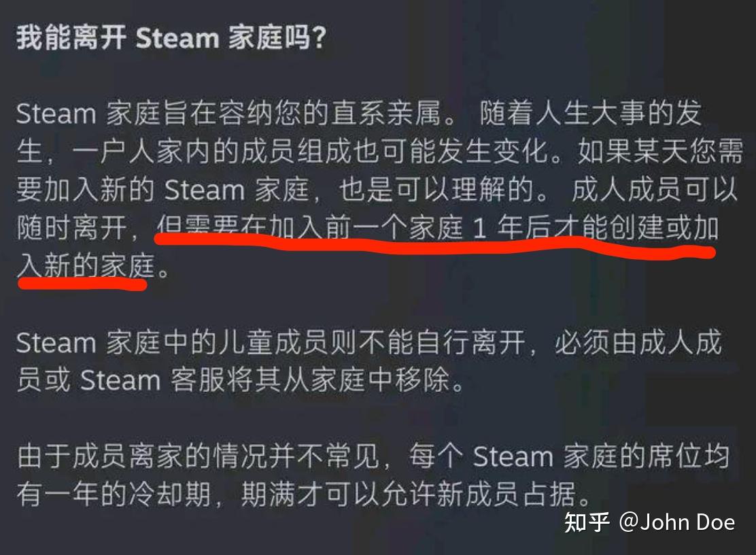Open the @John Doe username in watermark
The width and height of the screenshot is (756, 555).
point(677,522)
